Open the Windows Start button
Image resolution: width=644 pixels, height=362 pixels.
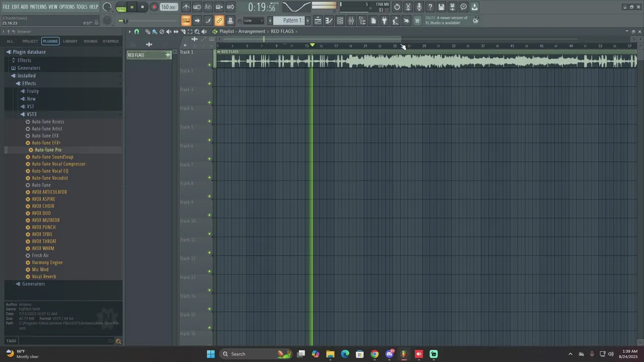211,354
